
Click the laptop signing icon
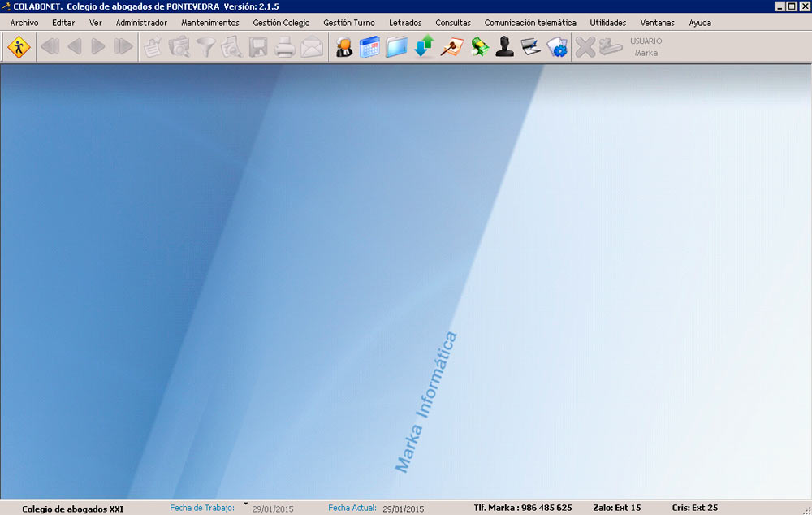530,48
